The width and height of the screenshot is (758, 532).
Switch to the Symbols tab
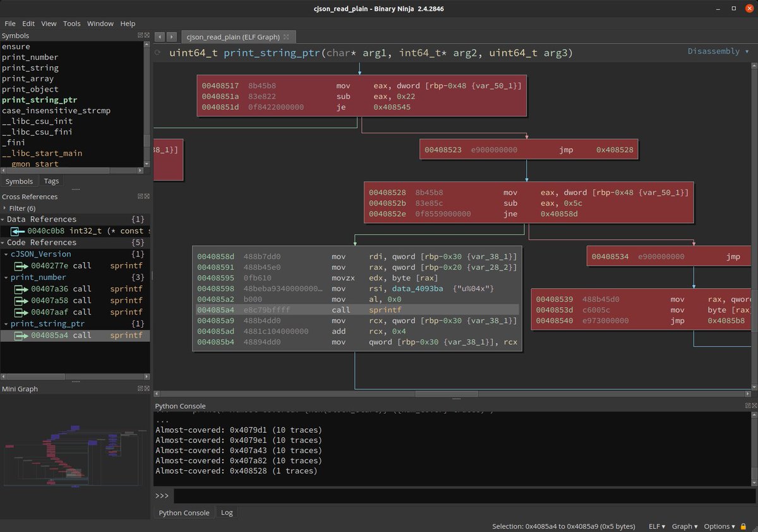coord(19,181)
